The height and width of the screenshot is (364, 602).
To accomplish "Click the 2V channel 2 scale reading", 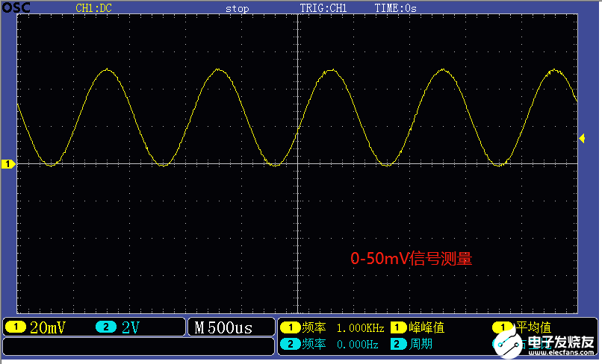I will [x=131, y=327].
